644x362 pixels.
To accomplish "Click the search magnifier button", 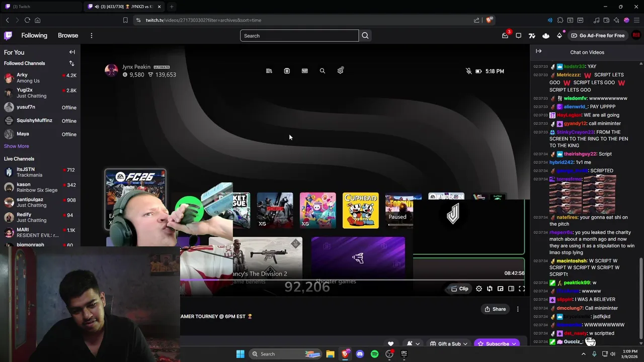I will point(365,36).
